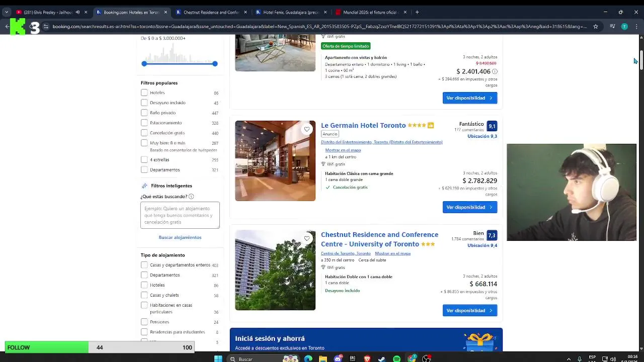Open OBS Studio from the taskbar
The height and width of the screenshot is (362, 644).
pos(427,358)
